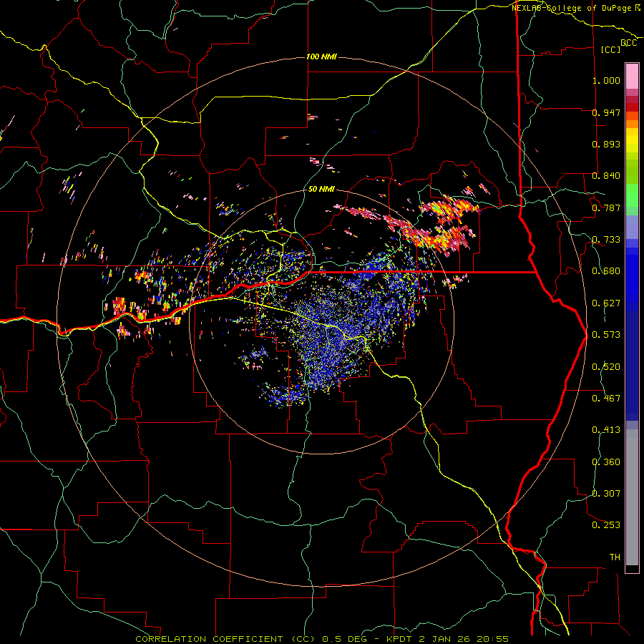Select the 0.680 scale value
Viewport: 644px width, 644px height.
(x=606, y=271)
